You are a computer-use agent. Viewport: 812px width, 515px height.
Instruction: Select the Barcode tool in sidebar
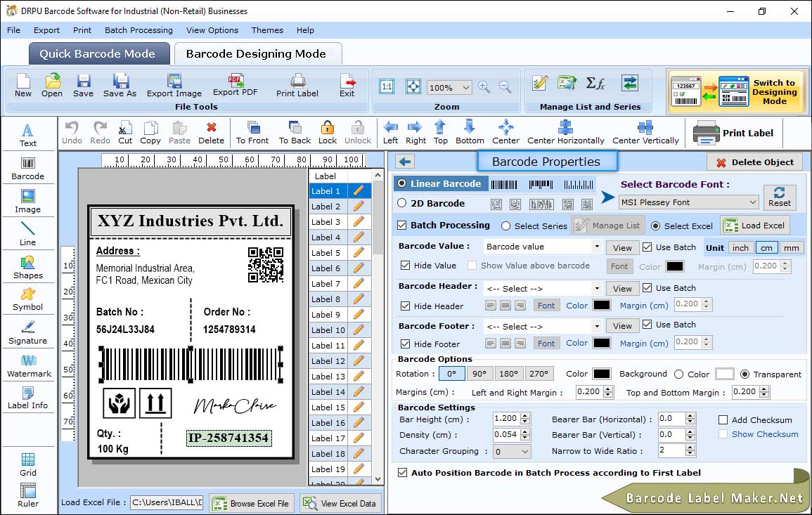coord(28,169)
